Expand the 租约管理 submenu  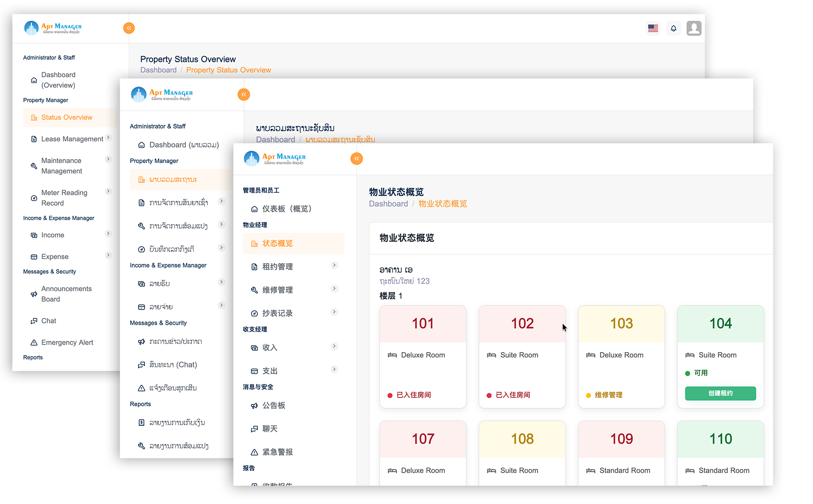click(335, 265)
